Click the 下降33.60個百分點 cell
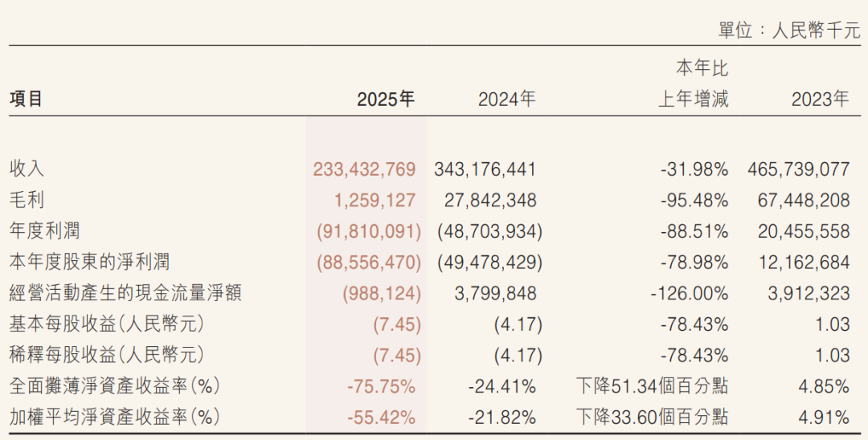The image size is (868, 440). tap(652, 418)
